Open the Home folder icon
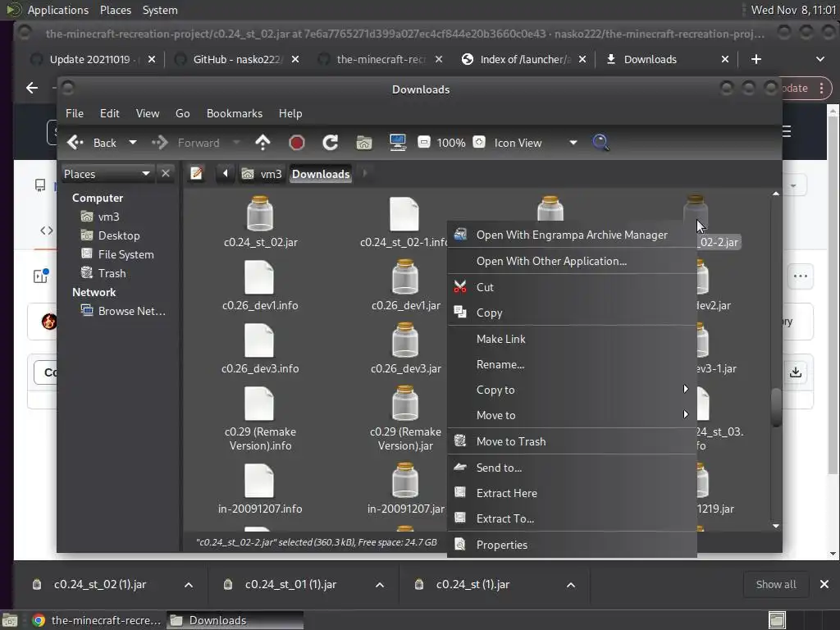This screenshot has height=630, width=840. 364,143
